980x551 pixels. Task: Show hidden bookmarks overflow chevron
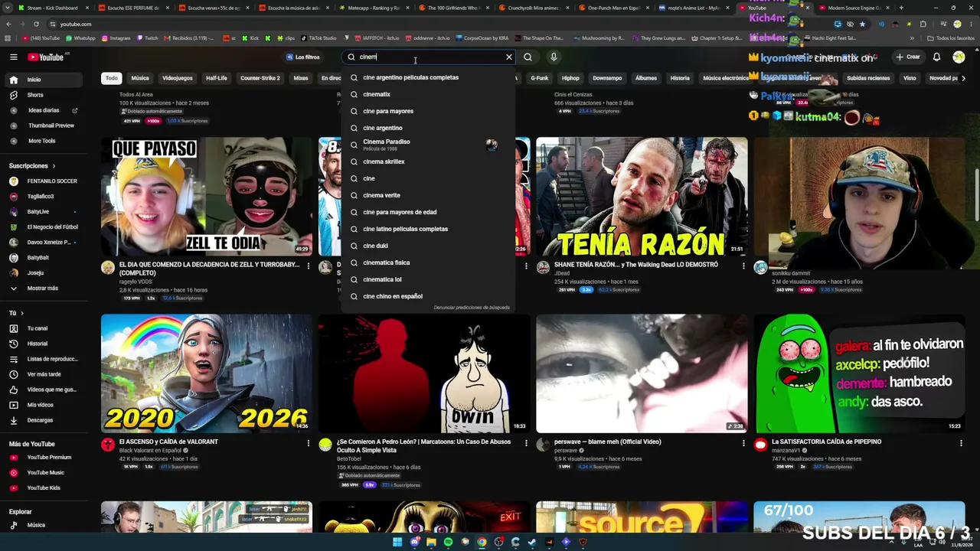(x=912, y=37)
